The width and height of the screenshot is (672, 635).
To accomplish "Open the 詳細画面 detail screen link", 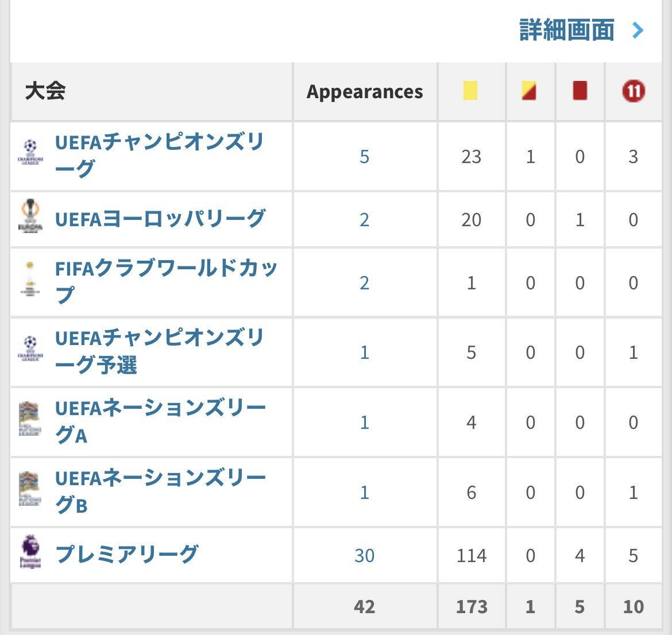I will 567,30.
